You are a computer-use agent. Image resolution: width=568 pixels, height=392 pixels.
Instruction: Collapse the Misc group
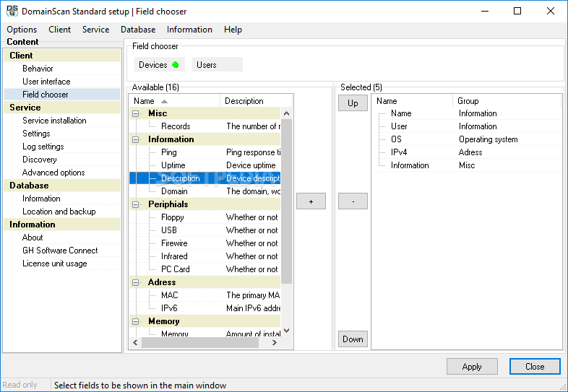click(x=135, y=113)
